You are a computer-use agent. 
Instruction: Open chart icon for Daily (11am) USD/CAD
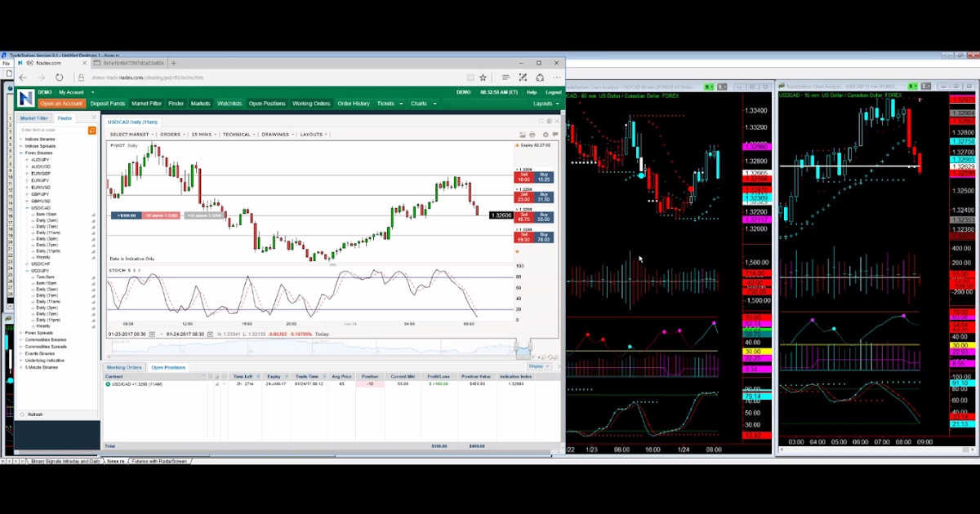(93, 233)
